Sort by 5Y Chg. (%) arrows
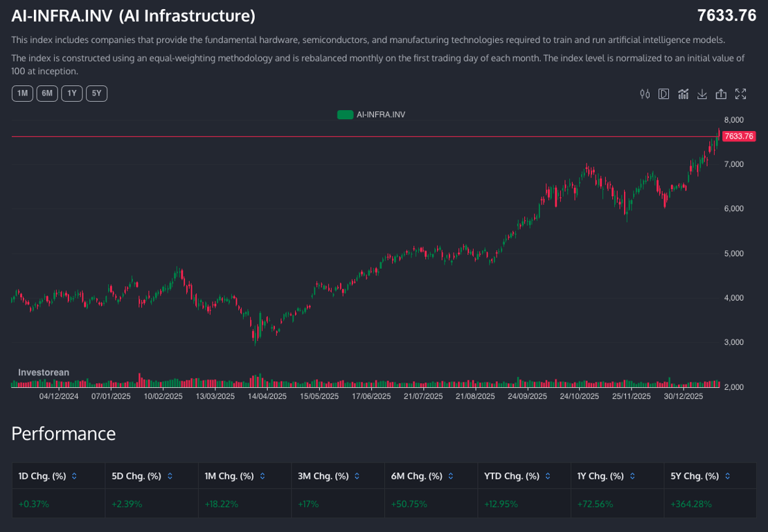768x532 pixels. click(728, 477)
